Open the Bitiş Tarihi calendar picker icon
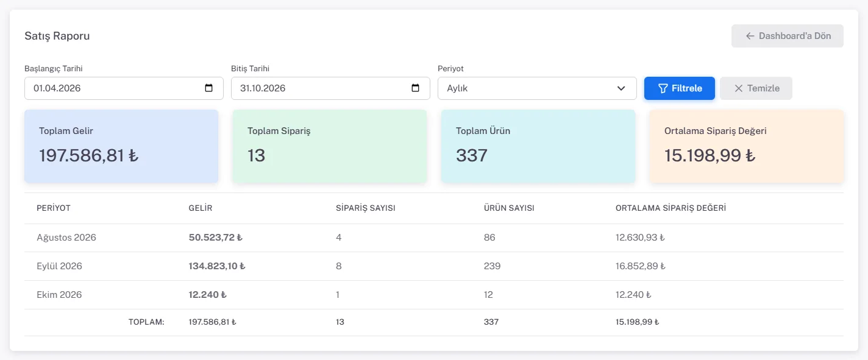 [x=416, y=88]
